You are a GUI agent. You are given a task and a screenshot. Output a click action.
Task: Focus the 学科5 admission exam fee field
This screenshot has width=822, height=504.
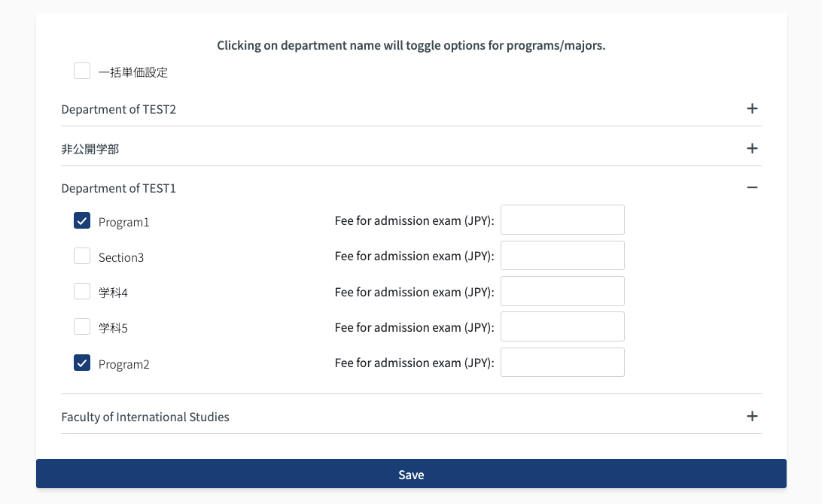[562, 326]
